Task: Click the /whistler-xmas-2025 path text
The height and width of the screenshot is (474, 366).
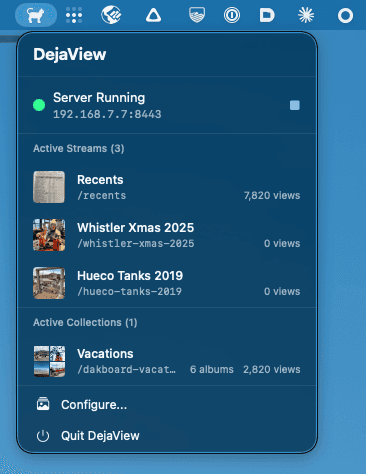Action: pyautogui.click(x=136, y=243)
